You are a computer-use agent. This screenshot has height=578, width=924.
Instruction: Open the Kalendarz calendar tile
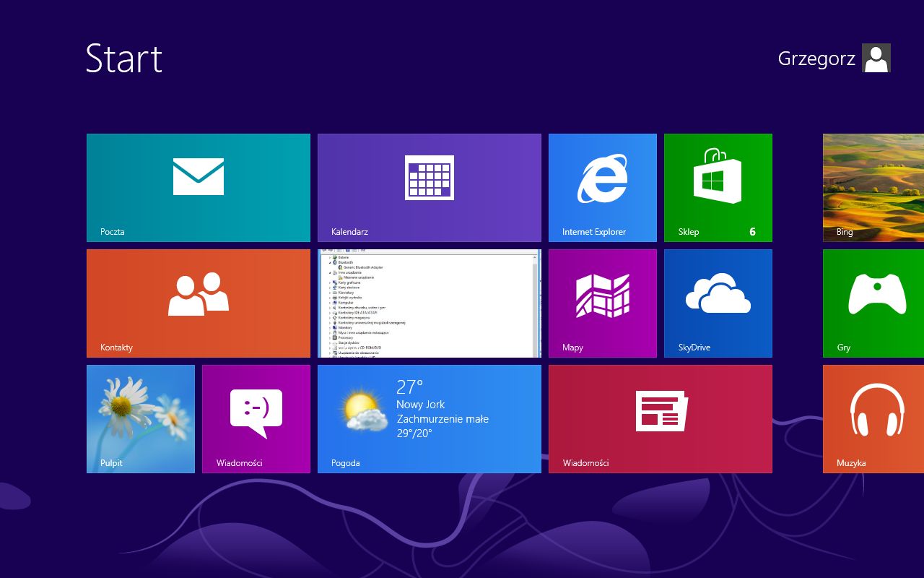[430, 188]
